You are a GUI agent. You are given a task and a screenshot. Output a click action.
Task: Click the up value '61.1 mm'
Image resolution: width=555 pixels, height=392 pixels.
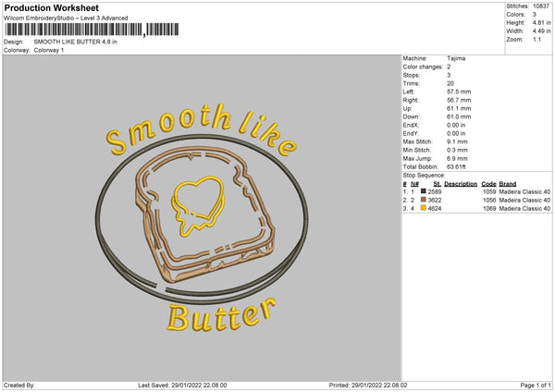(x=459, y=108)
